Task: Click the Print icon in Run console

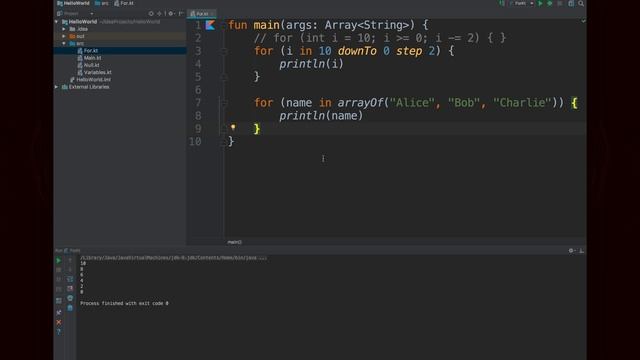Action: [x=70, y=298]
